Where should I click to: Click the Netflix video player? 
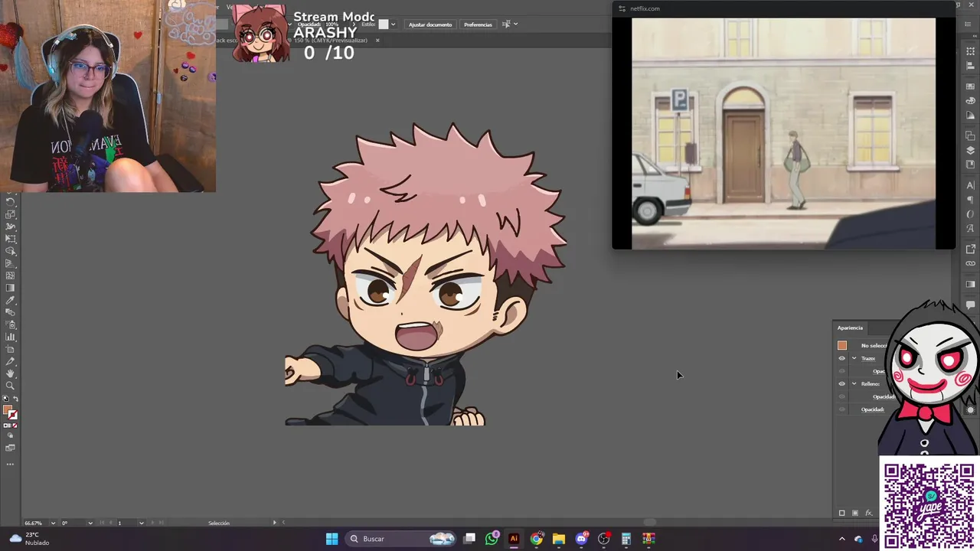(783, 133)
